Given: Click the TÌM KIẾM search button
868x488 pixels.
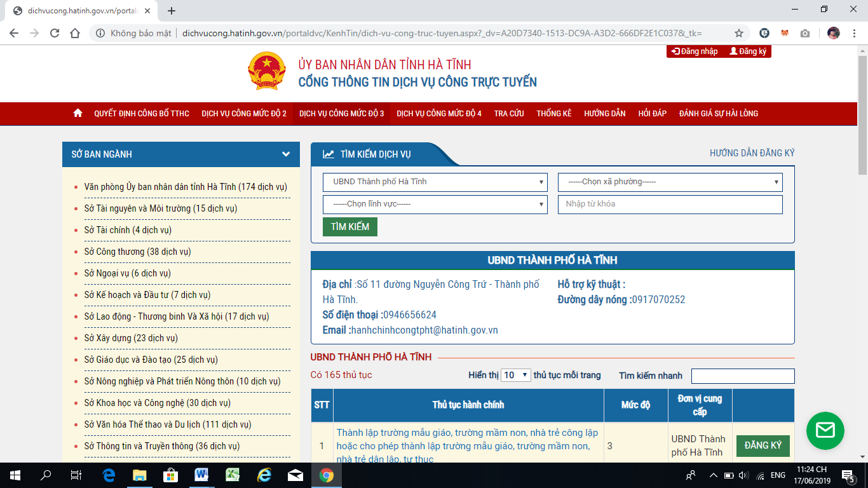Looking at the screenshot, I should click(350, 227).
